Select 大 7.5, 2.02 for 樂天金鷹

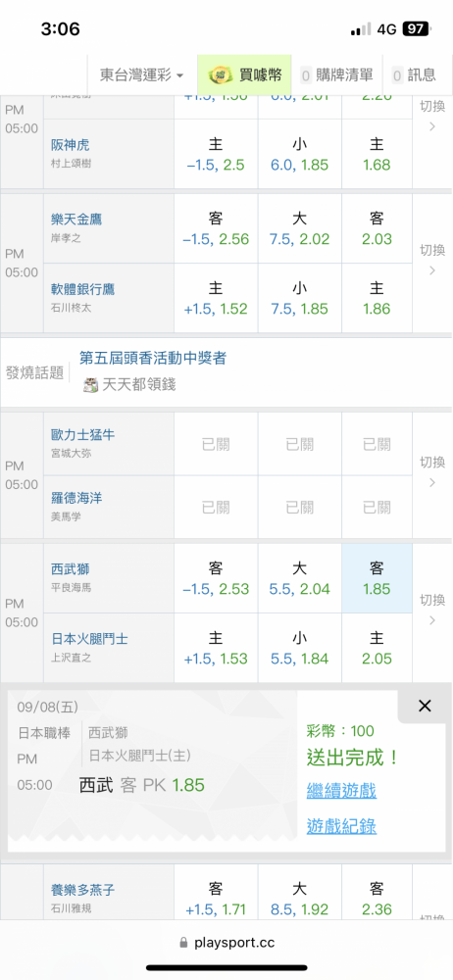pos(300,228)
